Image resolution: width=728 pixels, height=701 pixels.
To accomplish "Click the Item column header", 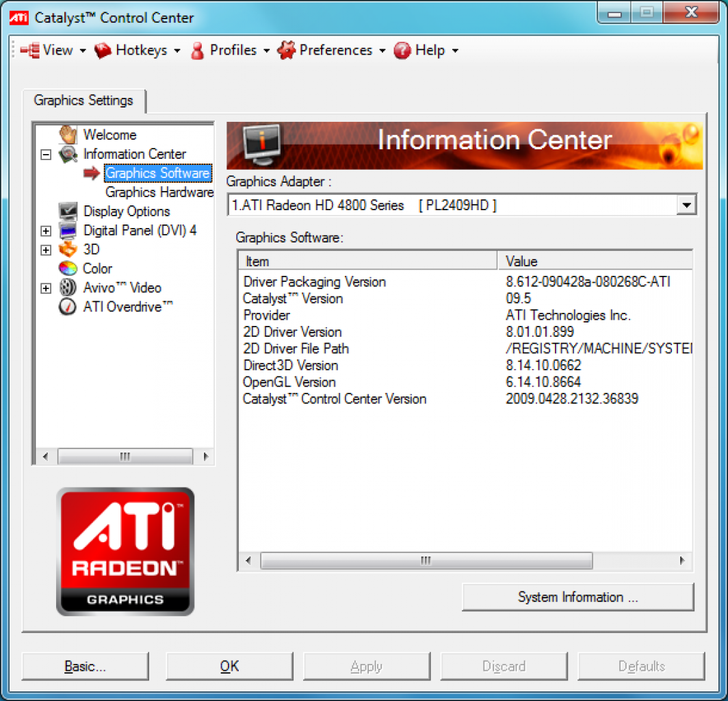I will 367,261.
